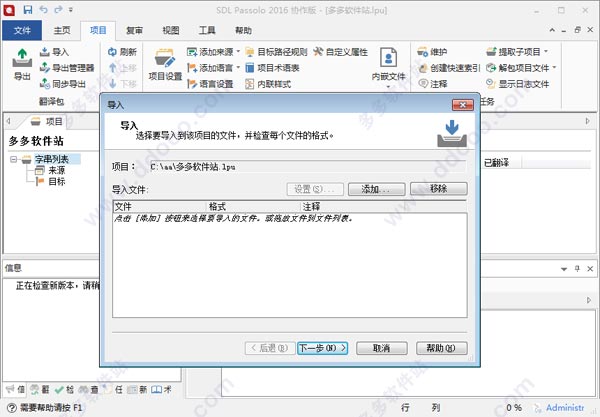Screen dimensions: 600x417
Task: Click the 注释 comment ribbon item
Action: pyautogui.click(x=432, y=84)
